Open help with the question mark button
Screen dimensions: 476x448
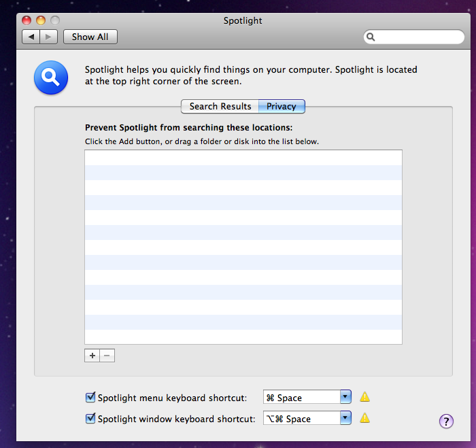point(446,421)
